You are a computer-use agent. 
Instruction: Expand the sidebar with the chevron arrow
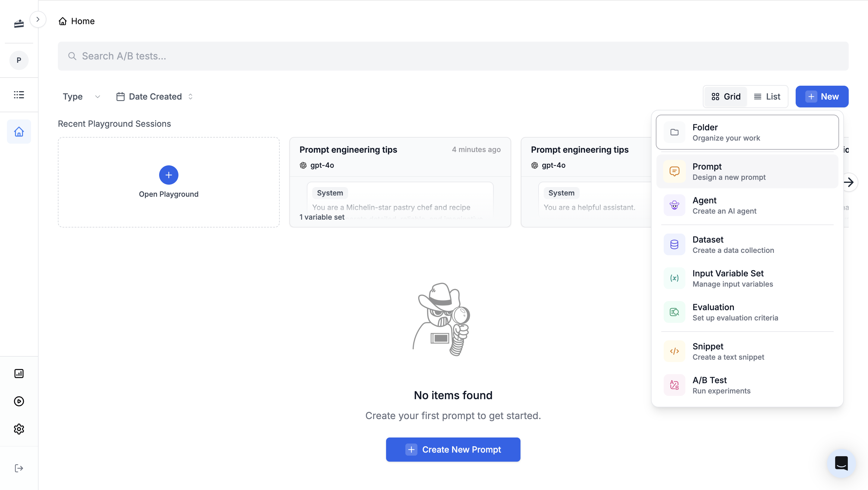point(38,19)
